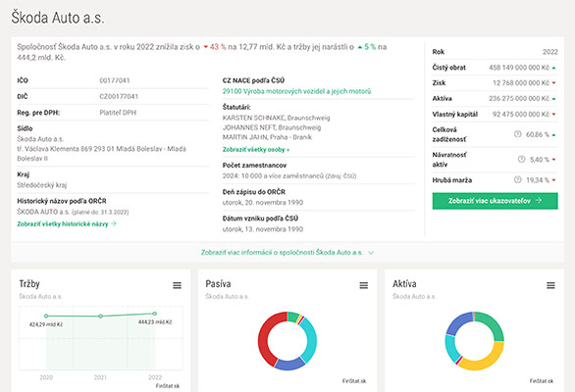Click help icon next to Celková zadlženosť
Screen dimensions: 575x392
tap(517, 134)
